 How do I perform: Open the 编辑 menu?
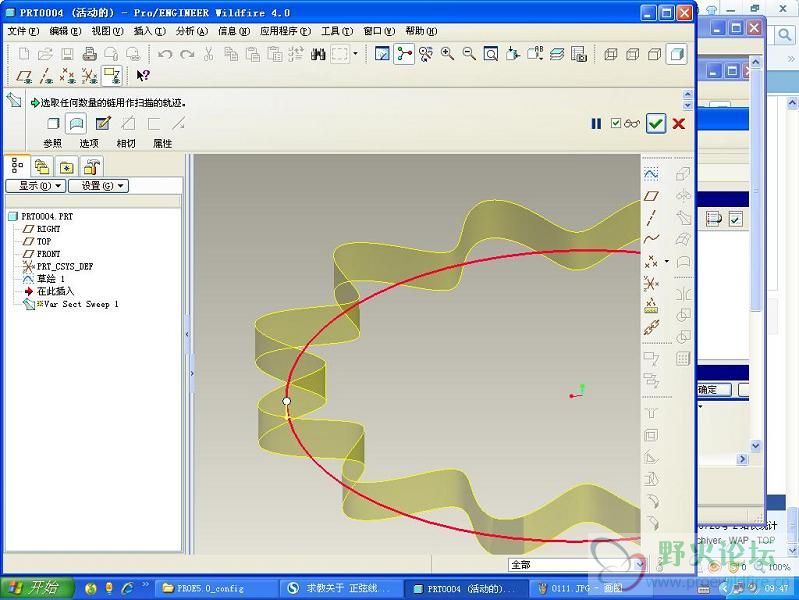pos(65,31)
